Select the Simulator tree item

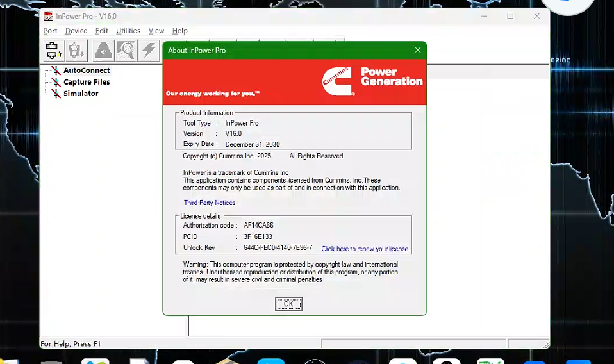[81, 94]
